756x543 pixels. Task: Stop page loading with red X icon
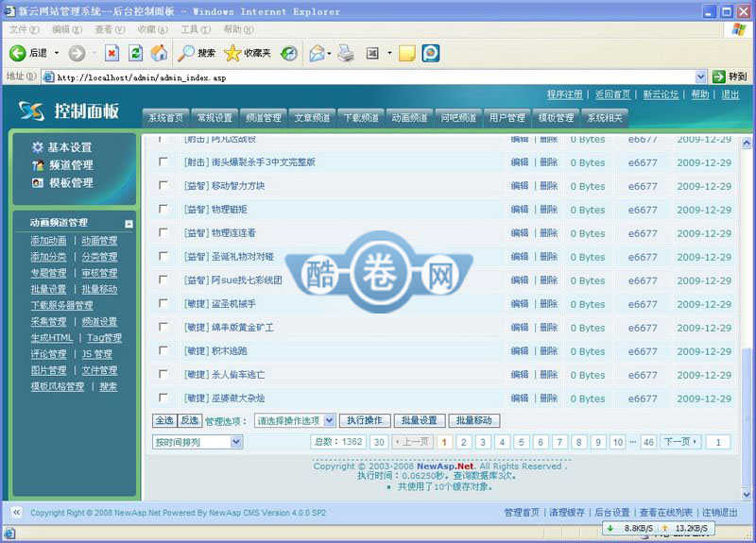[x=112, y=53]
